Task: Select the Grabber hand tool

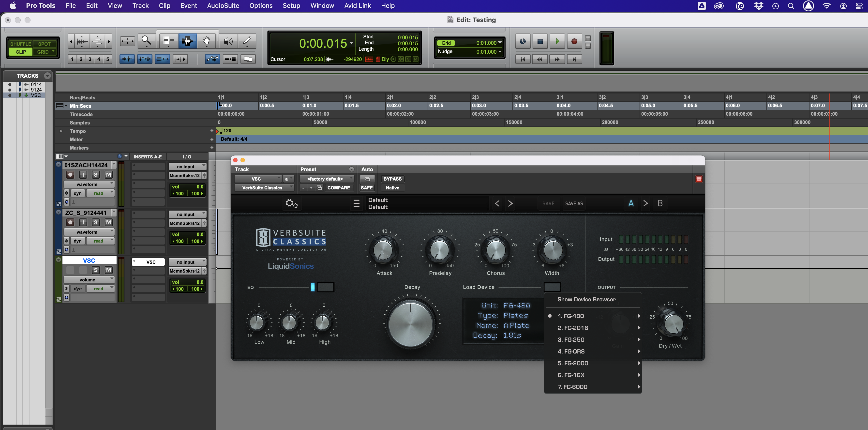Action: [206, 41]
